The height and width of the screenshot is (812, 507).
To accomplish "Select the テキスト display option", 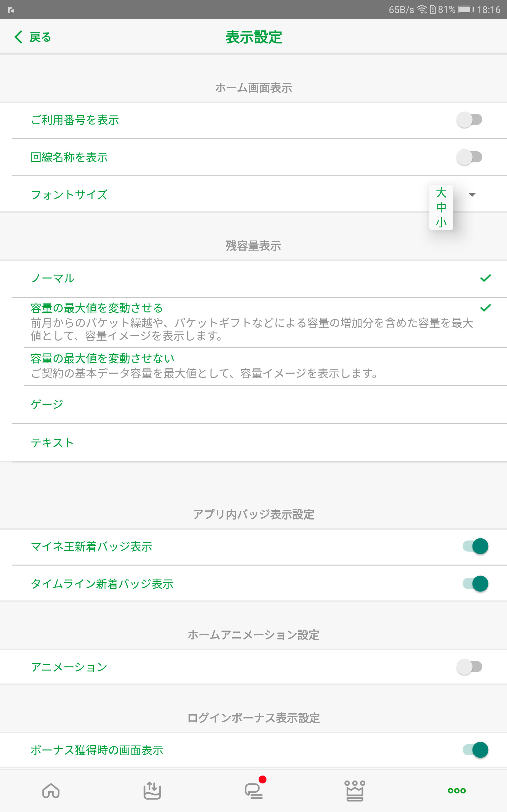I will tap(52, 442).
